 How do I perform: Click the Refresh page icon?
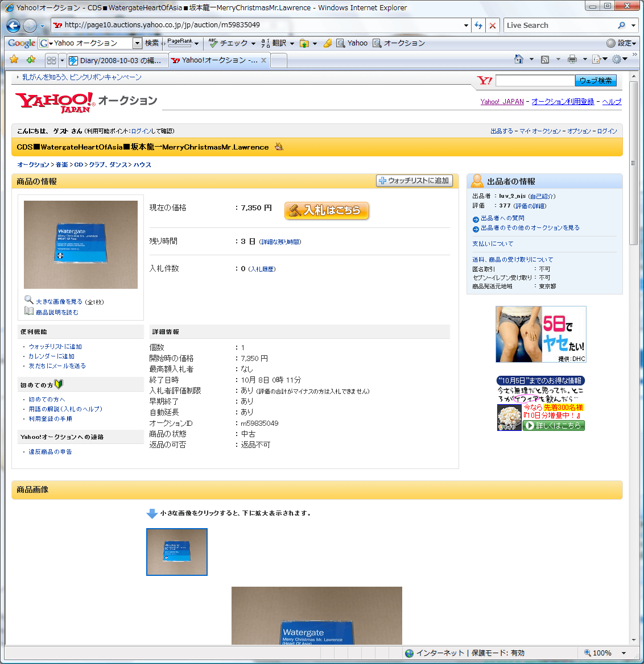[x=478, y=26]
